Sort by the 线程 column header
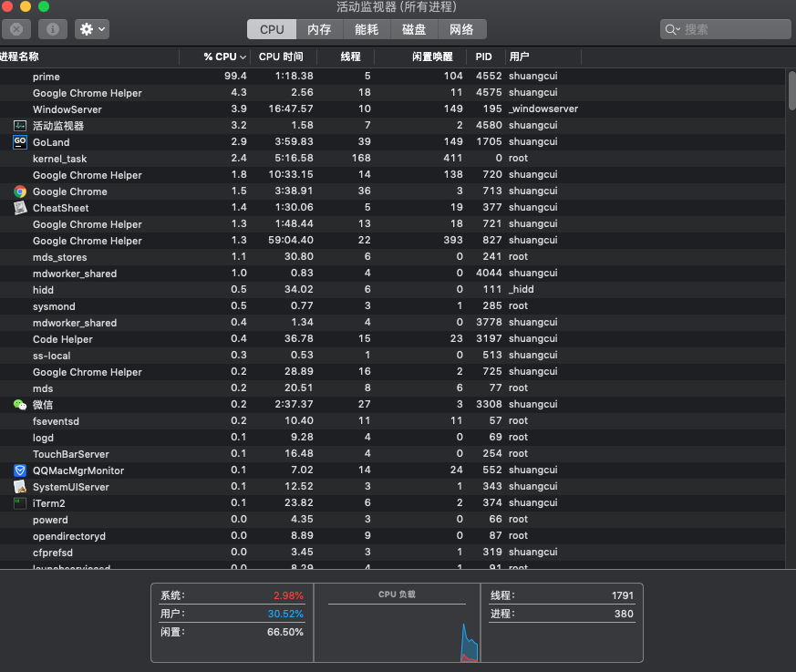Screen dimensions: 796x672 click(x=346, y=57)
